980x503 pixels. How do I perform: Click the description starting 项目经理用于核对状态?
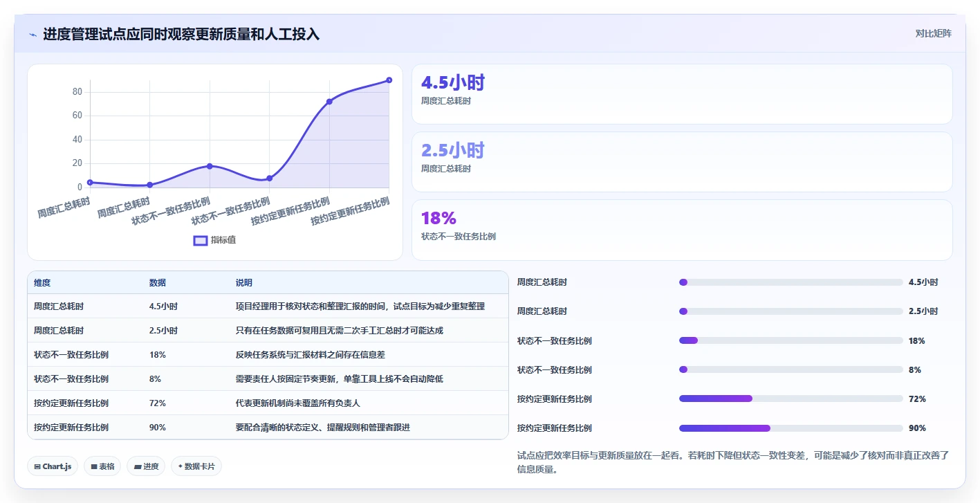[x=360, y=307]
